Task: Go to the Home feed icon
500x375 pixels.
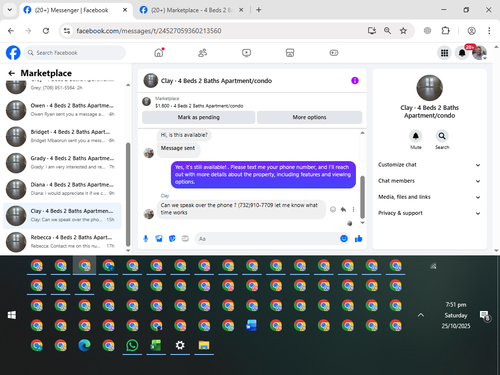Action: coord(159,53)
